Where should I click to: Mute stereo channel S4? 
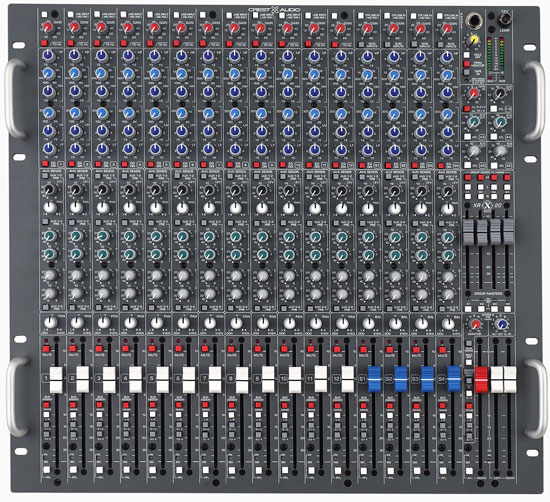click(x=442, y=349)
